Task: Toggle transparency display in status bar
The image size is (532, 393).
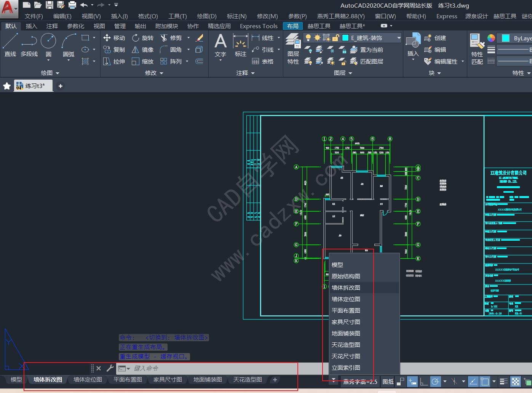Action: (x=515, y=381)
